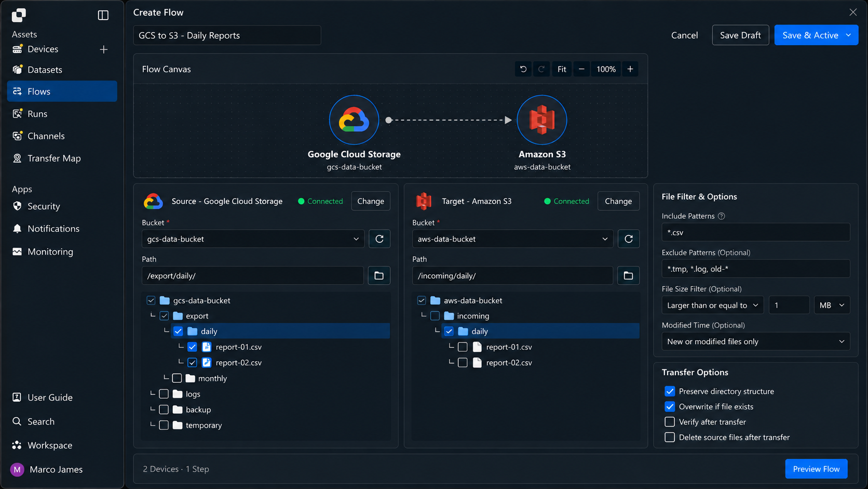Select the Google Cloud Storage node on canvas

coord(354,120)
